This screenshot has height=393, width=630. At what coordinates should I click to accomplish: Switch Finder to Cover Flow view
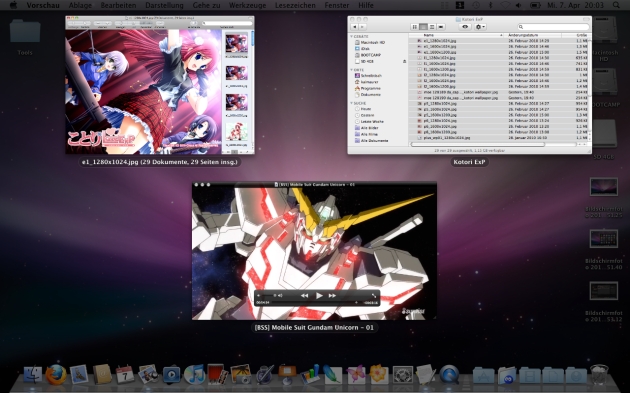441,27
